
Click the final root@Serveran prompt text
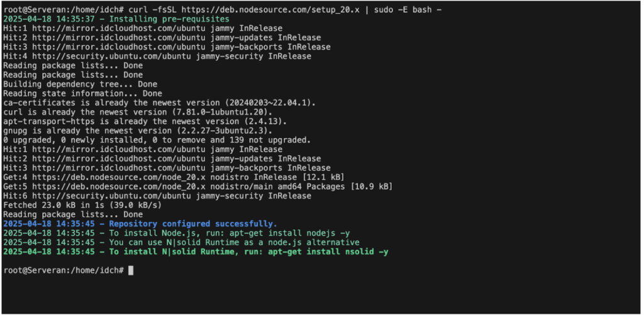tap(64, 270)
